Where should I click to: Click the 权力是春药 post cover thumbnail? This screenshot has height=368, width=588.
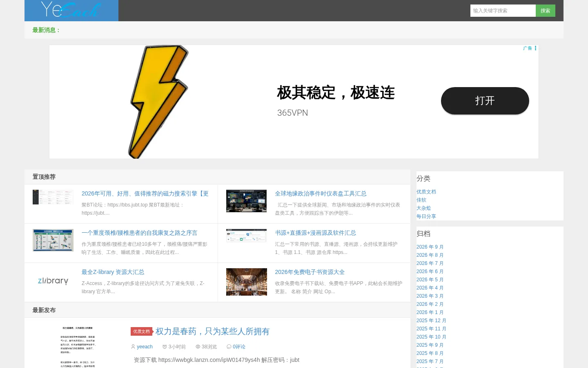click(78, 346)
